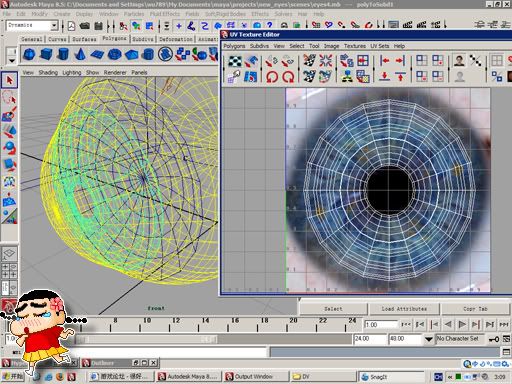Create a polygon cube from shelf

pyautogui.click(x=46, y=54)
